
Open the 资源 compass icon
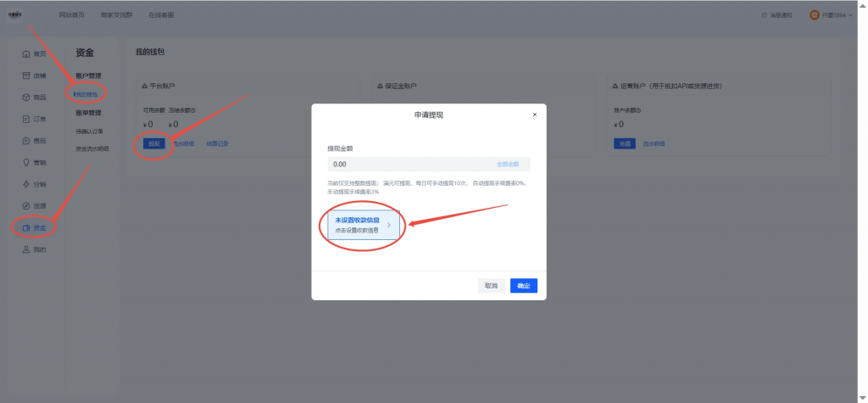coord(25,205)
